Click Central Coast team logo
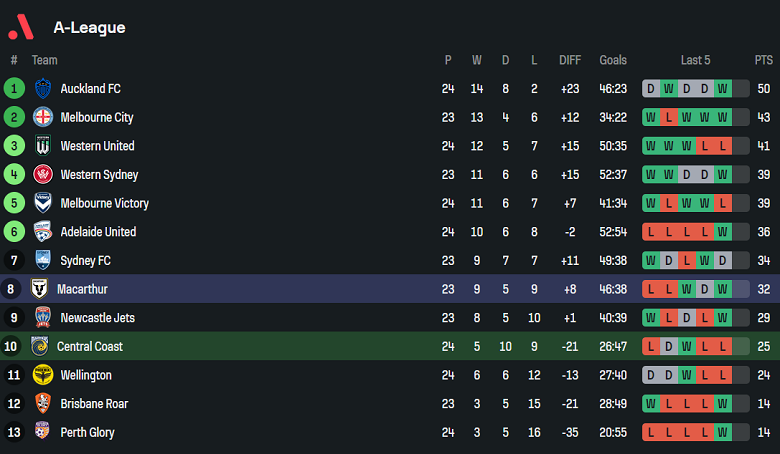 coord(40,346)
